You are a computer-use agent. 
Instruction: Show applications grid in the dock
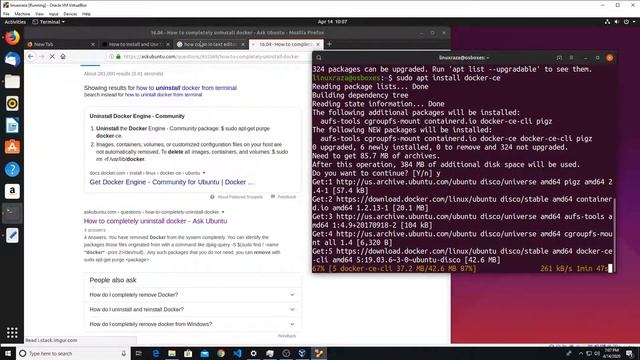12,333
